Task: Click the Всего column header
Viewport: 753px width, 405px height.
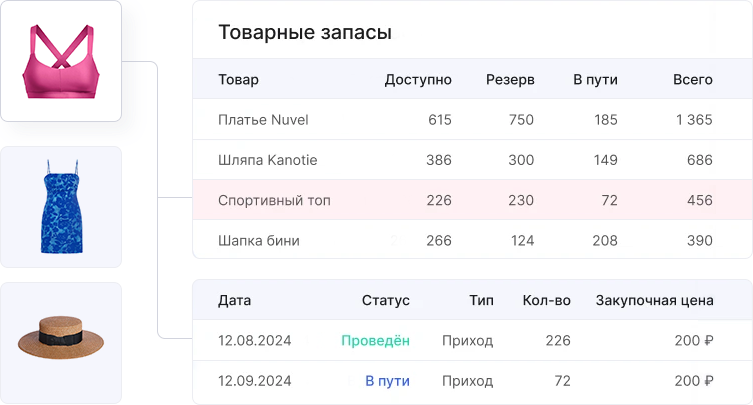Action: [692, 80]
